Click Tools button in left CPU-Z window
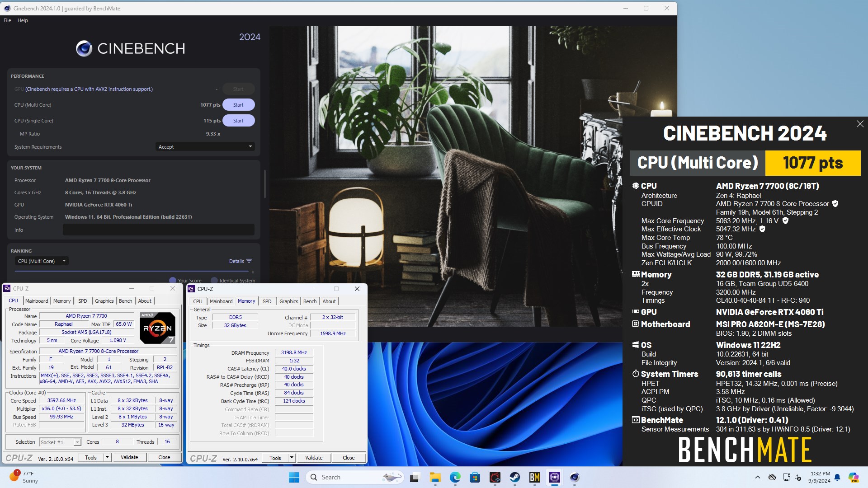The height and width of the screenshot is (488, 868). pyautogui.click(x=91, y=457)
